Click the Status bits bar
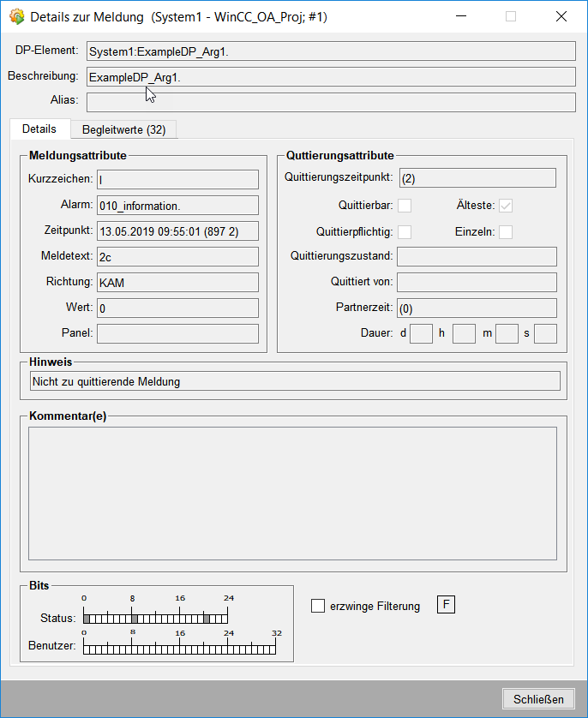The height and width of the screenshot is (718, 588). (x=155, y=619)
